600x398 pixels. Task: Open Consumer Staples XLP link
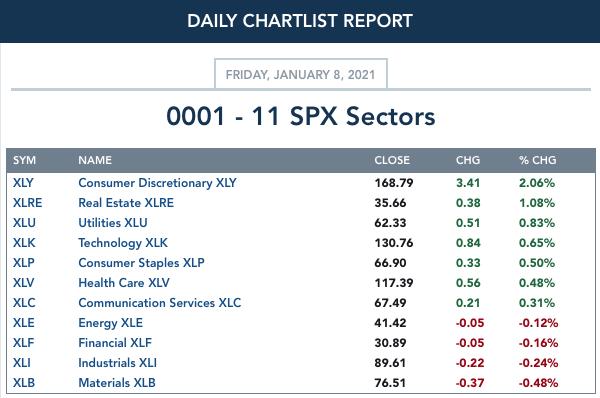click(141, 263)
